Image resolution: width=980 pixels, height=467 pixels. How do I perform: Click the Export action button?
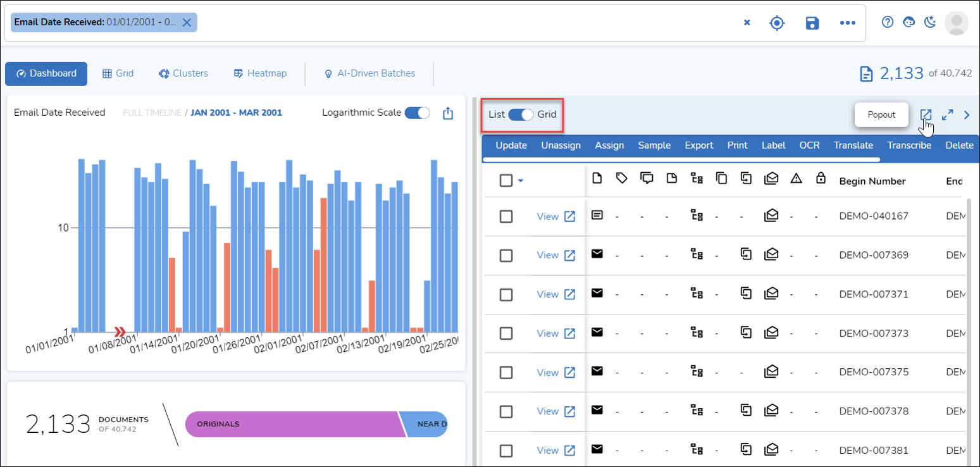click(698, 146)
